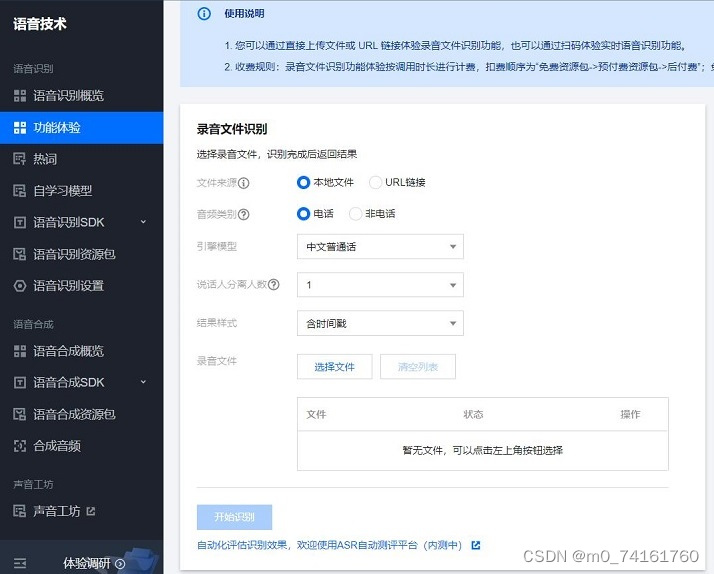
Task: Click the arrow icon next to 体验调研
Action: point(120,564)
